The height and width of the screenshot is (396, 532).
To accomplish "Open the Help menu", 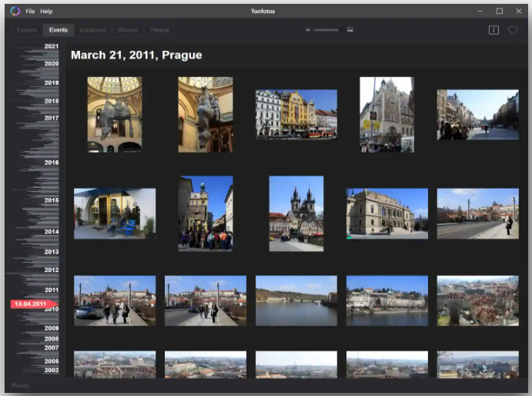I will coord(46,12).
